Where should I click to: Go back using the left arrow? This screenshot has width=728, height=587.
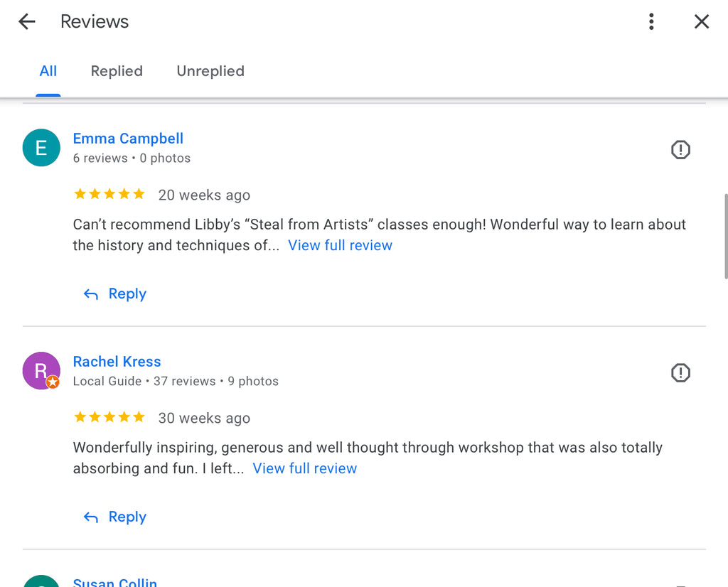pos(27,22)
